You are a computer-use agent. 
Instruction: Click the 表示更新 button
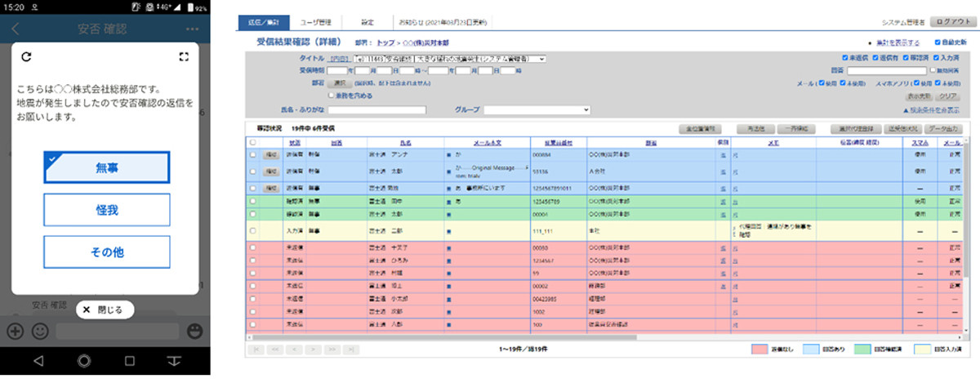click(919, 96)
